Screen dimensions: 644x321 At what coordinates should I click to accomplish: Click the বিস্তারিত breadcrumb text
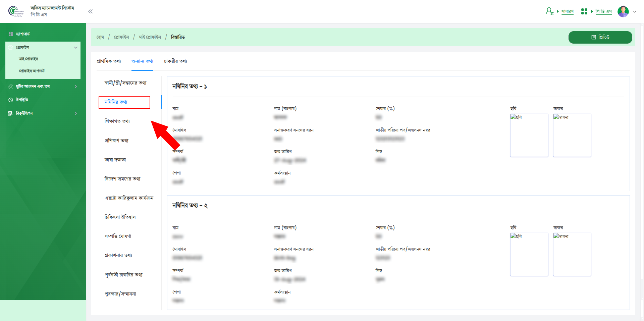(x=178, y=37)
